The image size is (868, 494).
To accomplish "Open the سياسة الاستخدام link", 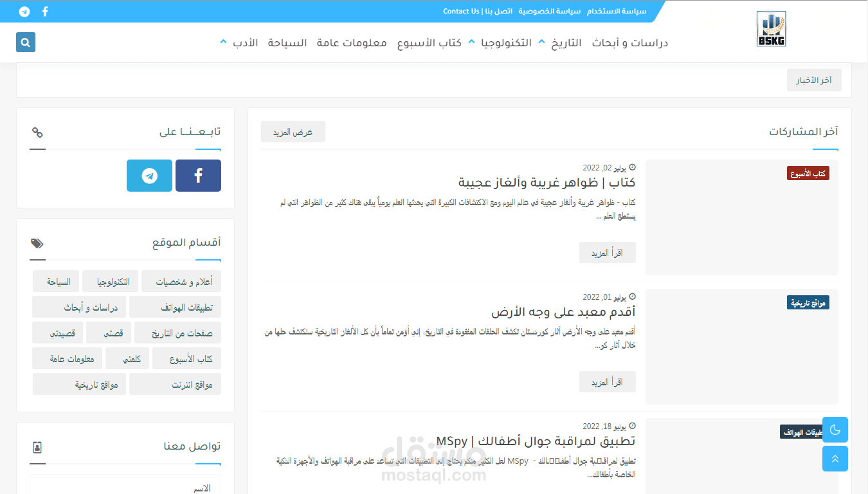I will [617, 12].
